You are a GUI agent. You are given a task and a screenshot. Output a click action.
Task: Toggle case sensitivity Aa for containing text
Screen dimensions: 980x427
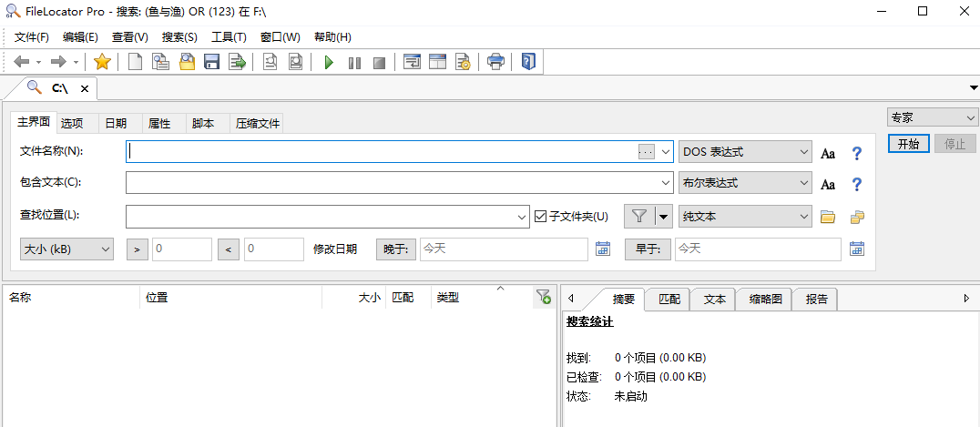[828, 185]
